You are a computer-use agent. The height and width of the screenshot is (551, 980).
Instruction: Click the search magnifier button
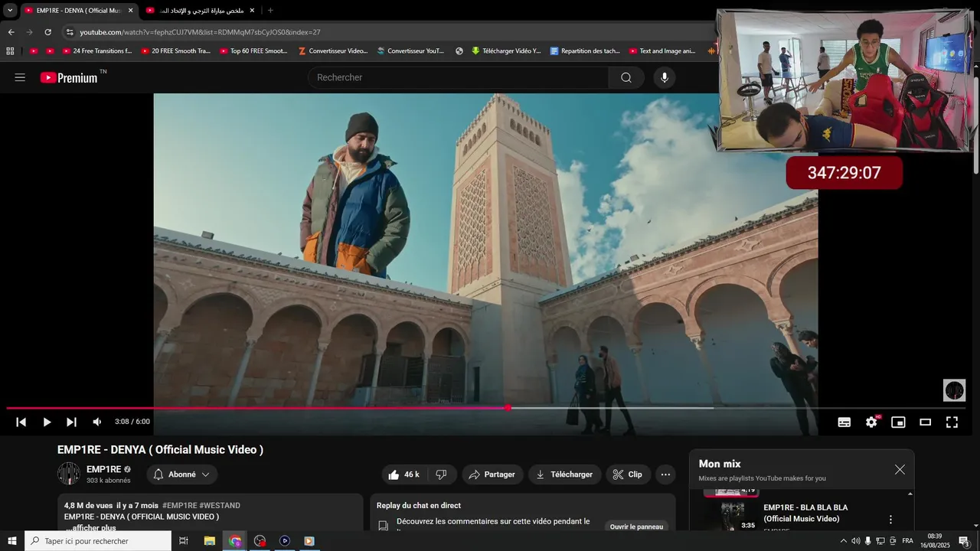pyautogui.click(x=626, y=77)
